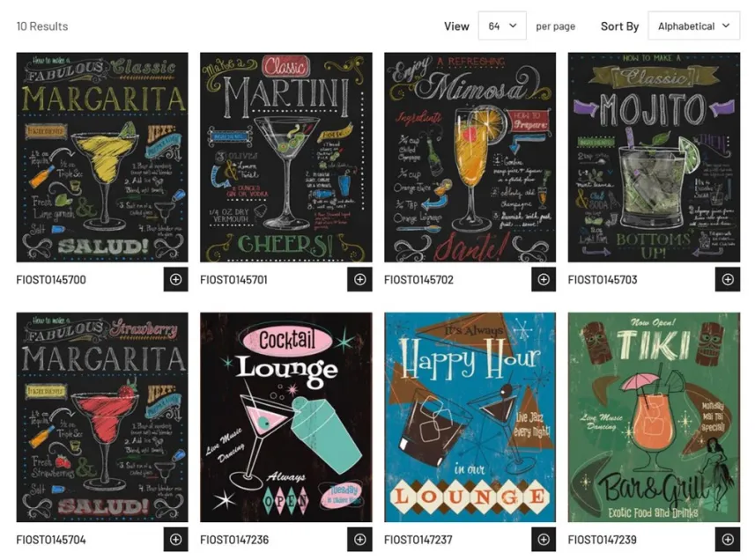Click the FIOSTO147239 item label

[x=603, y=540]
